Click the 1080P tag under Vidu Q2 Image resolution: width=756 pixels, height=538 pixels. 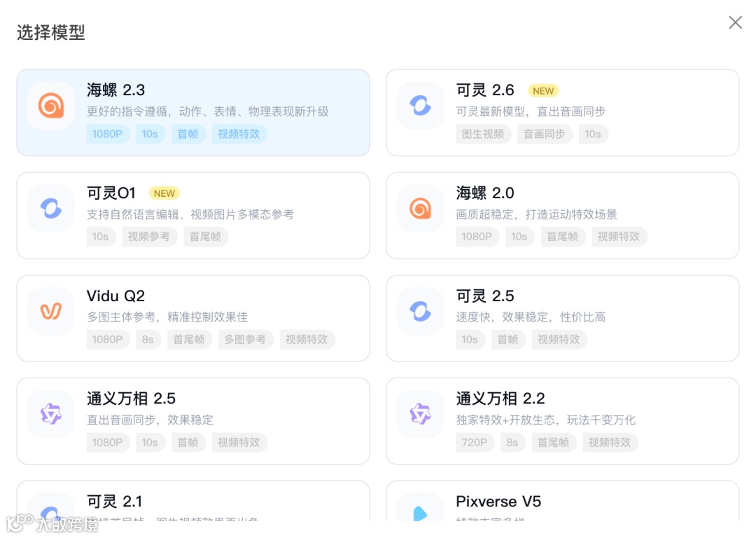pyautogui.click(x=108, y=339)
